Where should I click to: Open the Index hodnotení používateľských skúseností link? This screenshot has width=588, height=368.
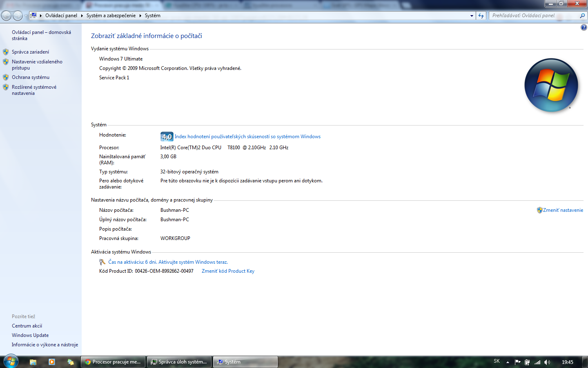pyautogui.click(x=247, y=137)
